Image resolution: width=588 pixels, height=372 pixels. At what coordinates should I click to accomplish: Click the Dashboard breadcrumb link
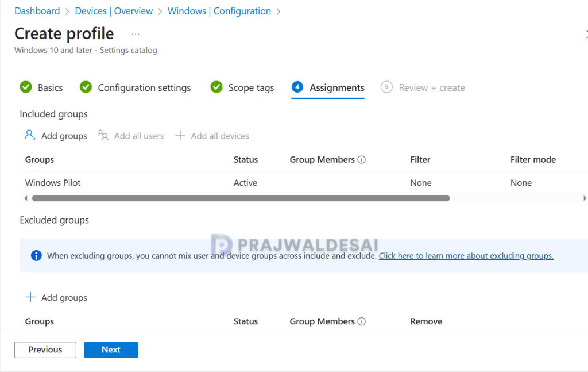click(37, 11)
